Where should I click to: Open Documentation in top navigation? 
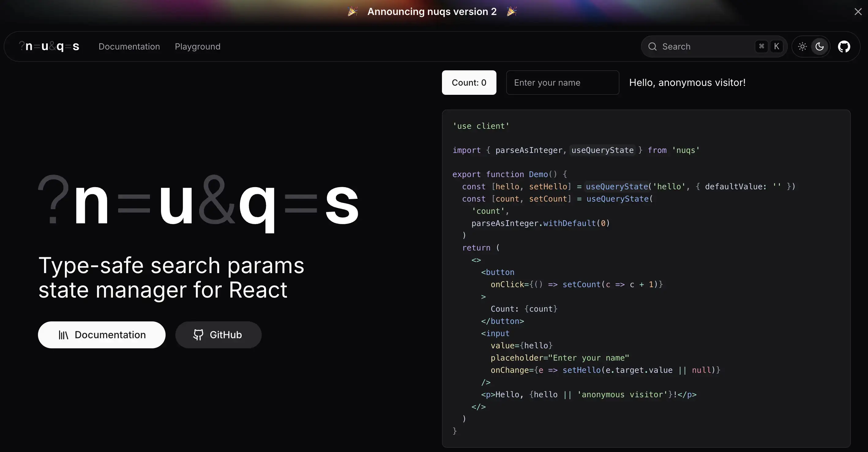129,46
